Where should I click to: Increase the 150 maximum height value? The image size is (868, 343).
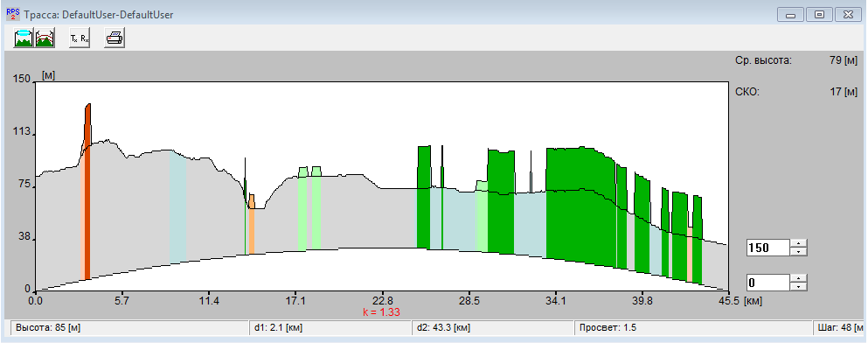coord(798,244)
